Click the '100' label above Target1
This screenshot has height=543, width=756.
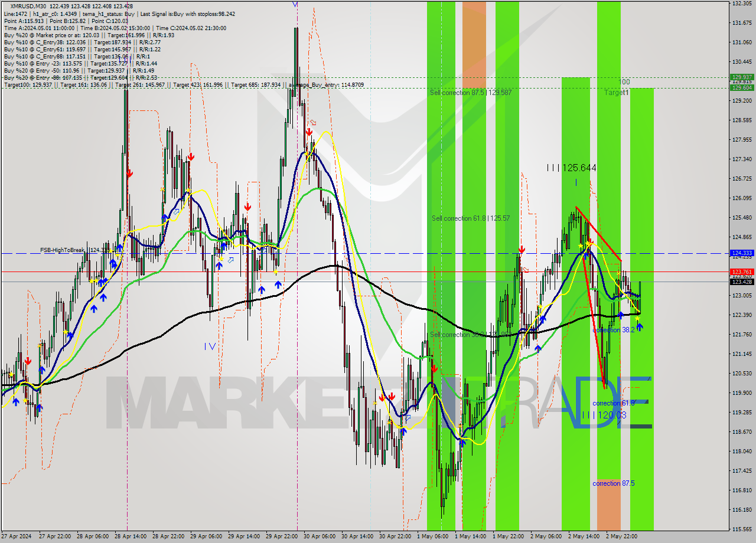(624, 82)
